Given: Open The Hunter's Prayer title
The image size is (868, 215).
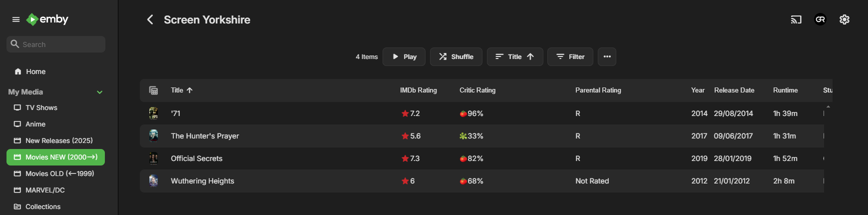Looking at the screenshot, I should click(x=205, y=136).
